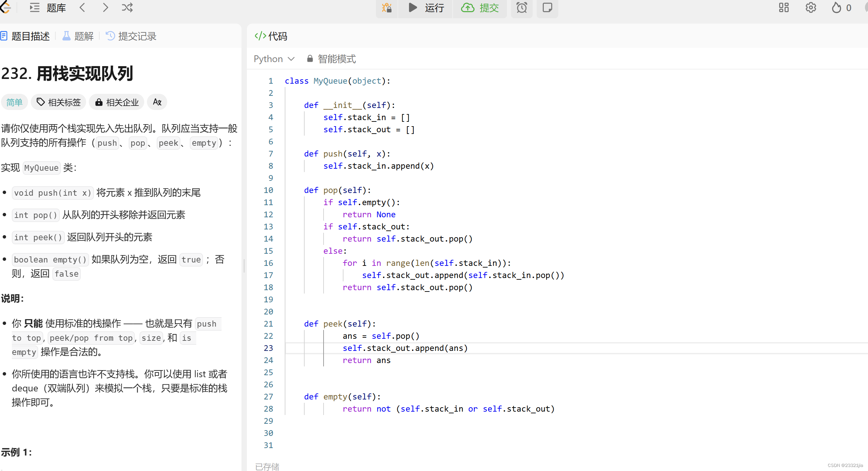Viewport: 868px width, 471px height.
Task: Click the 'int pop()' code snippet
Action: click(x=36, y=215)
